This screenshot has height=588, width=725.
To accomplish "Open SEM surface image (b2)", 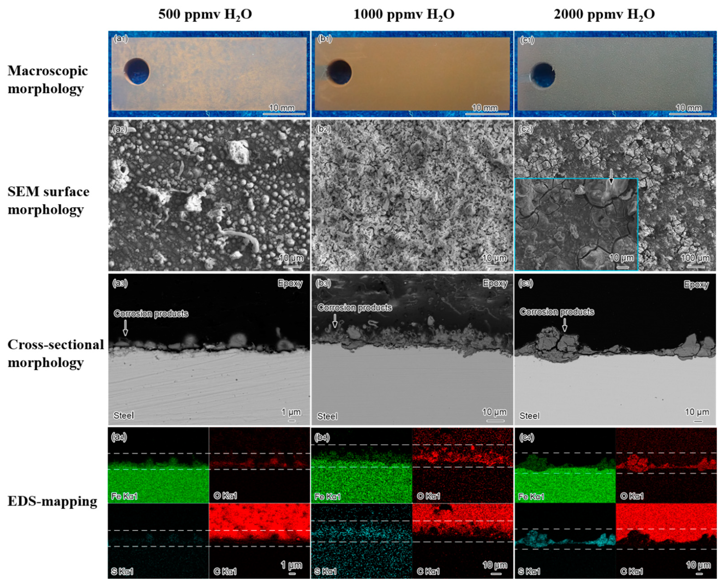I will point(412,195).
